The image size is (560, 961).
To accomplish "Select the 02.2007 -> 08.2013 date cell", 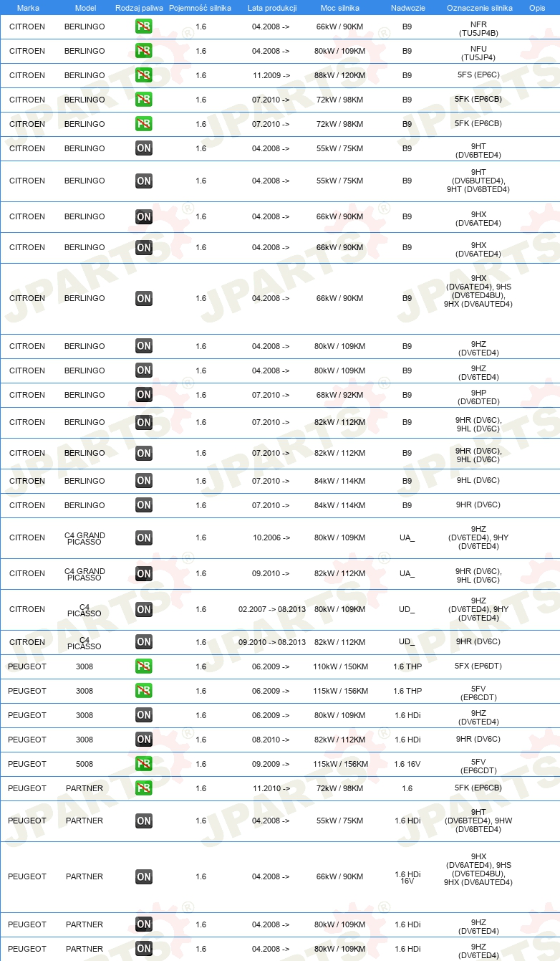I will [272, 609].
